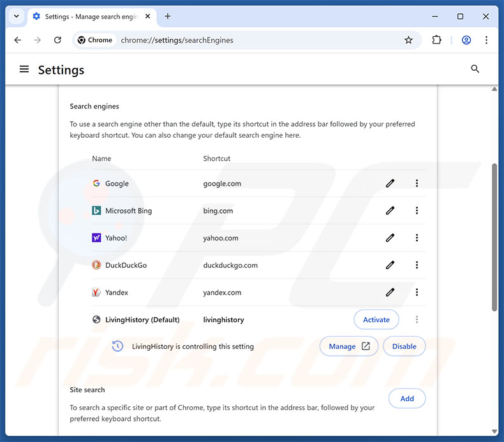504x442 pixels.
Task: Click the Name column header
Action: [101, 158]
